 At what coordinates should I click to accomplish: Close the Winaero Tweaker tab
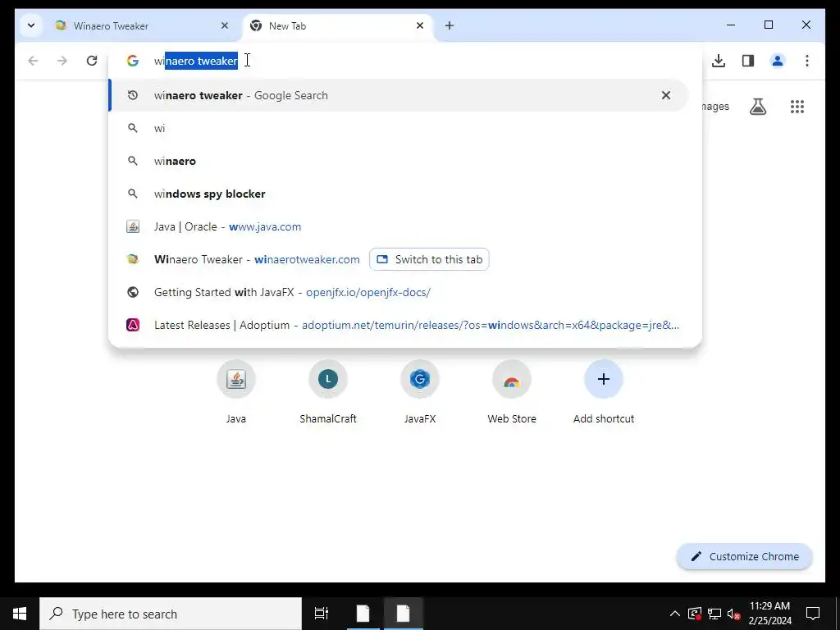(x=225, y=25)
